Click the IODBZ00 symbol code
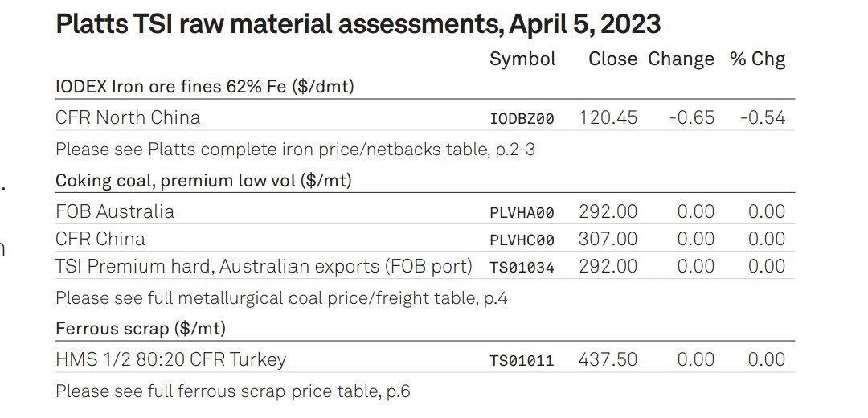The height and width of the screenshot is (418, 868). [x=522, y=118]
